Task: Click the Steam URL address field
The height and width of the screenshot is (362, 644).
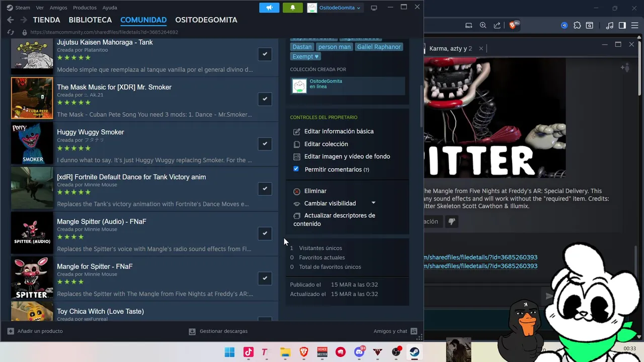Action: tap(104, 32)
